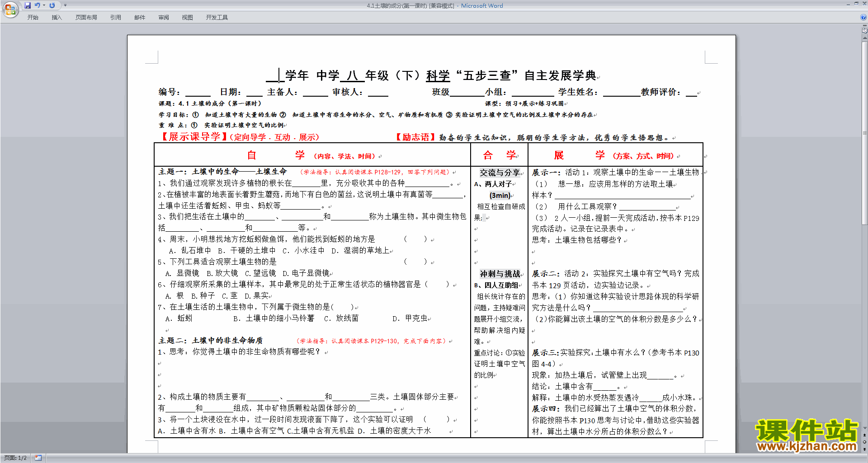The height and width of the screenshot is (463, 868).
Task: Click the 课型: 预习+展示+练习巩固 text
Action: 524,103
